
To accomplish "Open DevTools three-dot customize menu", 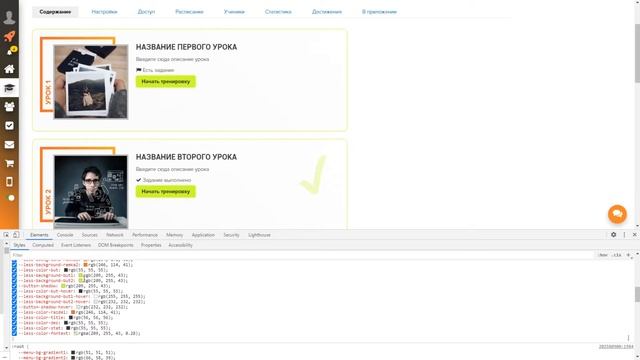I will (624, 235).
